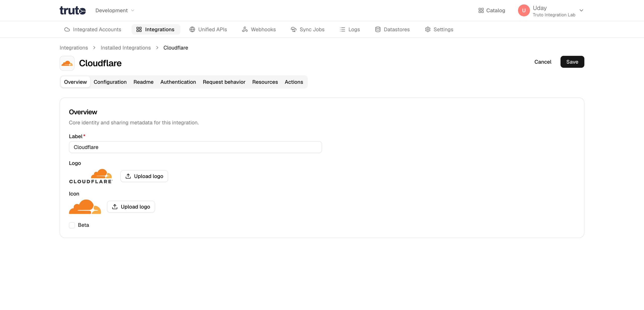Viewport: 644px width, 310px height.
Task: Click the Cloudflare page title
Action: [x=100, y=63]
